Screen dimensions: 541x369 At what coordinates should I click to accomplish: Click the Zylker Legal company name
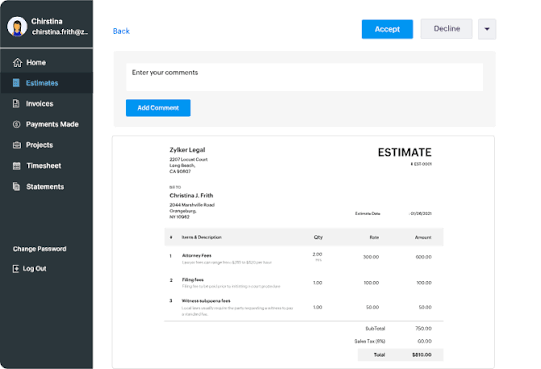187,150
